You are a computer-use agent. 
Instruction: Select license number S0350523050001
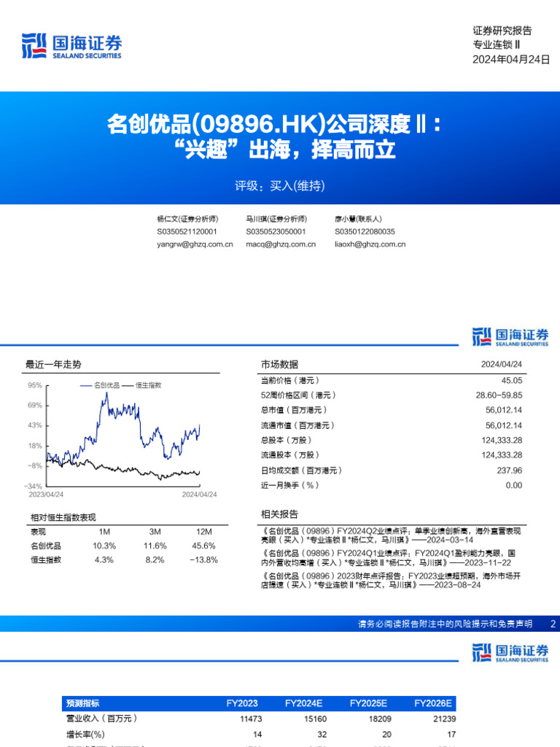[276, 231]
